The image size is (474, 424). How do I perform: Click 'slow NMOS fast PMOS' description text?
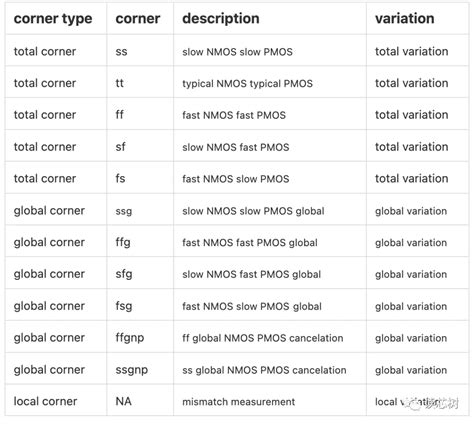click(x=236, y=147)
